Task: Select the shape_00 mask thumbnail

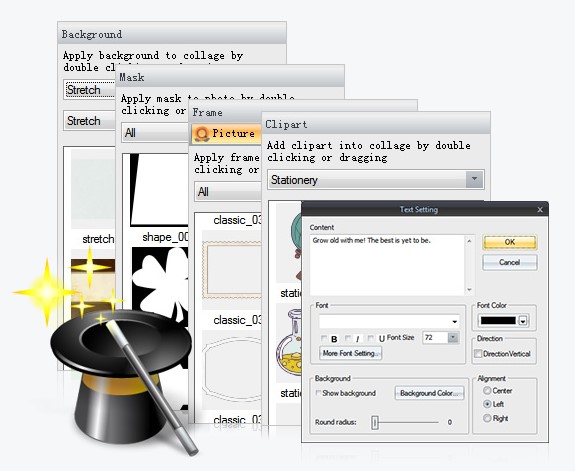Action: pyautogui.click(x=160, y=190)
